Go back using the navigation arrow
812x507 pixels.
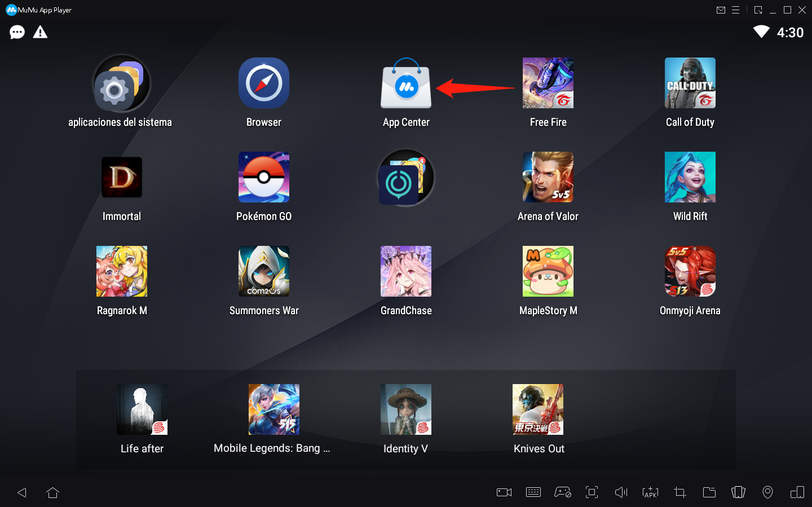click(22, 492)
